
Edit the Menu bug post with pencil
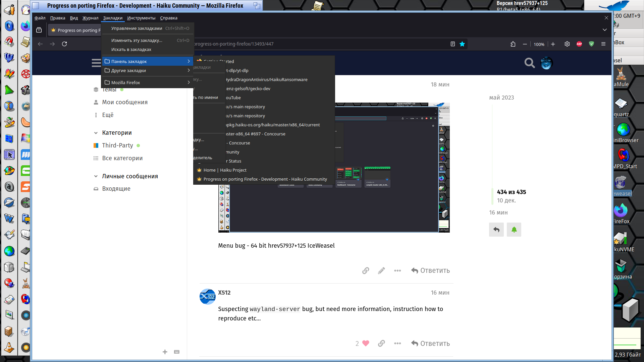[381, 270]
